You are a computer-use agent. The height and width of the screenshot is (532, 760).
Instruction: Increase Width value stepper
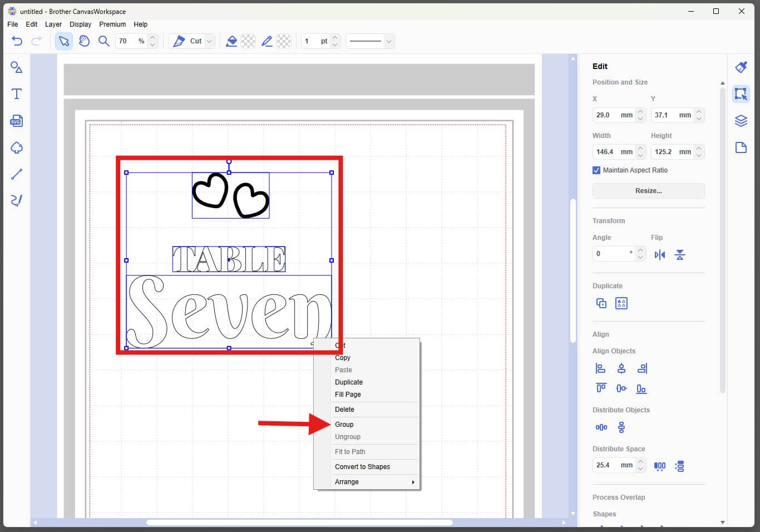[x=640, y=149]
